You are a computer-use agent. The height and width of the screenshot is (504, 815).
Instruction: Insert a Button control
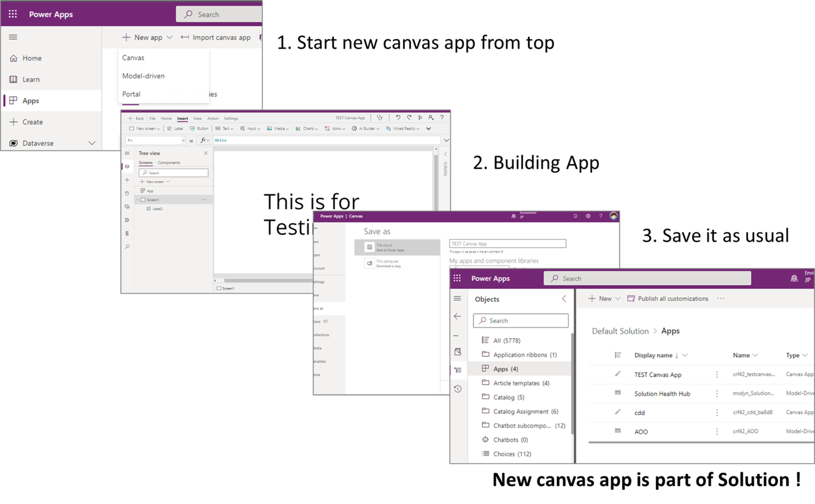199,129
